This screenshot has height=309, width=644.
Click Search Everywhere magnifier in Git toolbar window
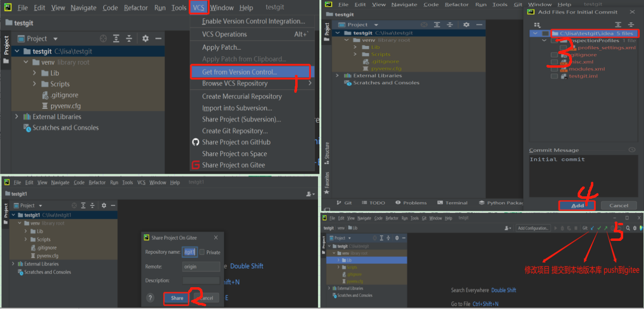[628, 228]
